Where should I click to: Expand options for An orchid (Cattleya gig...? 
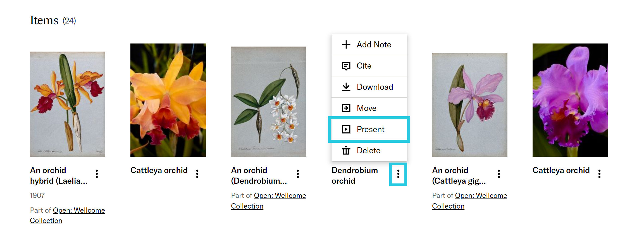click(499, 174)
